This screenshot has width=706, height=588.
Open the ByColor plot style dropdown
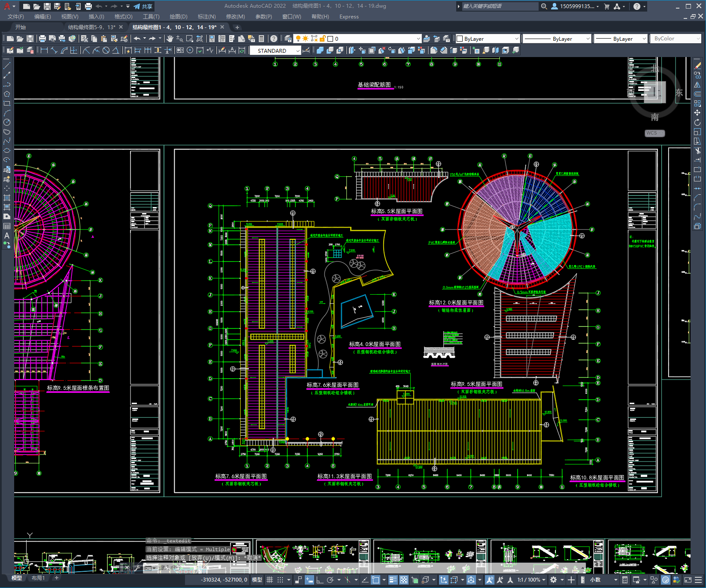click(x=676, y=39)
